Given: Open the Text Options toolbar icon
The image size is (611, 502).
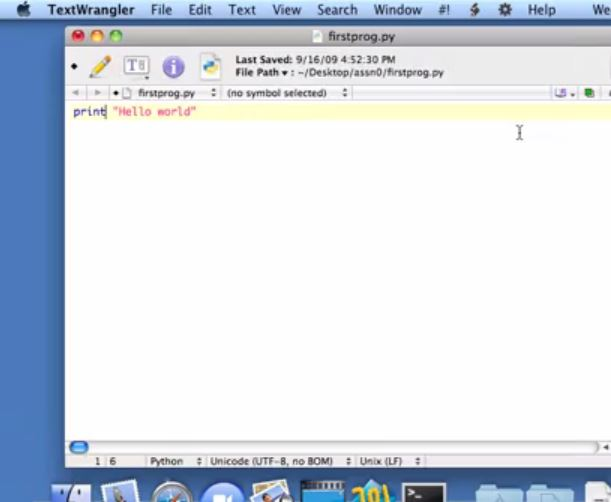Looking at the screenshot, I should click(136, 66).
